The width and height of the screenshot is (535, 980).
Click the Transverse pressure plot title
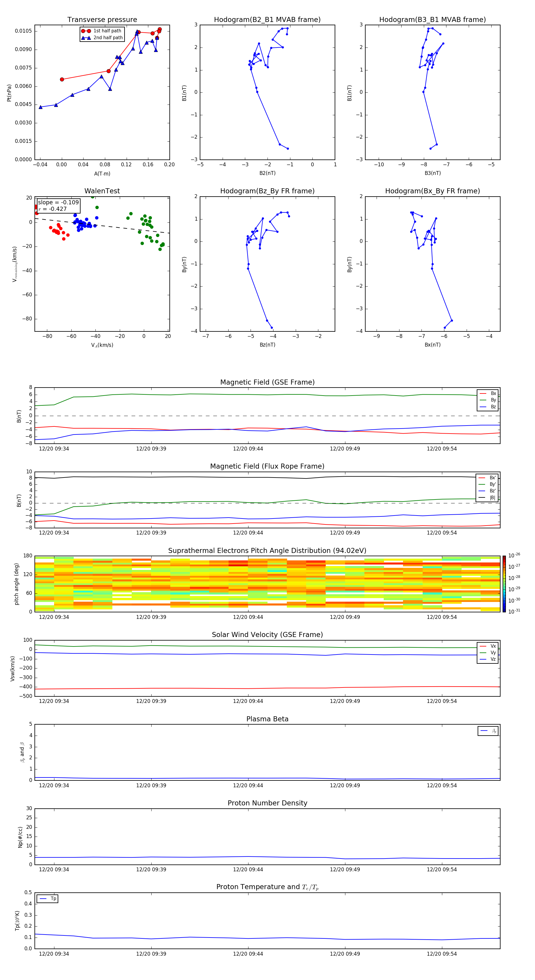(x=102, y=20)
